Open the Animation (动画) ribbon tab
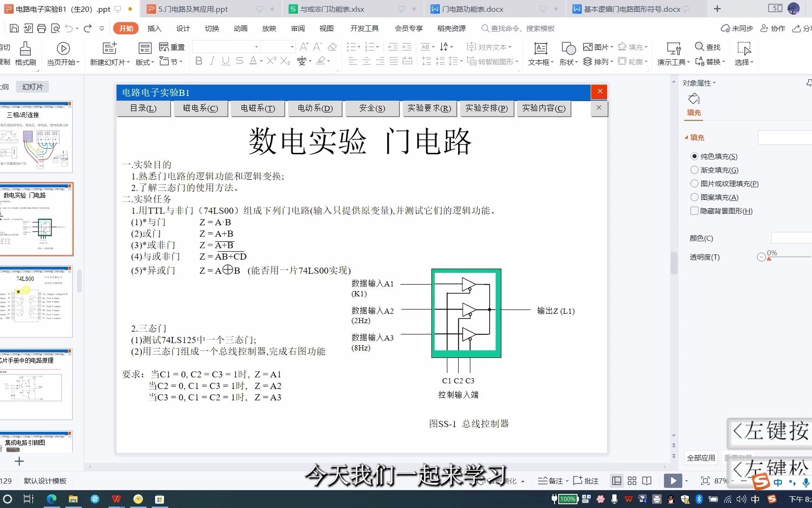 pyautogui.click(x=240, y=28)
